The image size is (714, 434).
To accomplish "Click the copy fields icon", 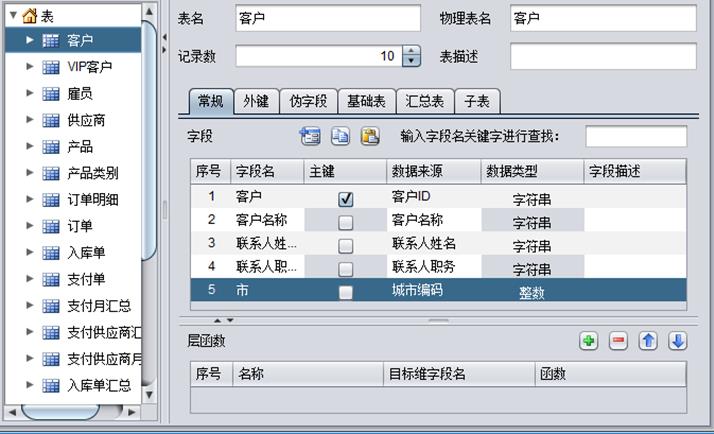I will (x=340, y=137).
